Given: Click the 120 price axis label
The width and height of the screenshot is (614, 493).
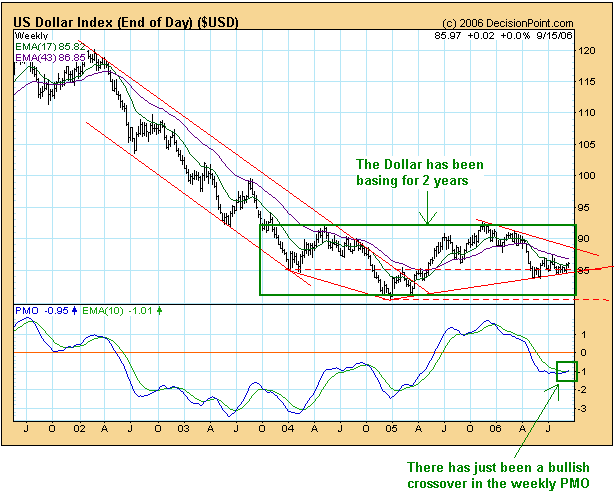Looking at the screenshot, I should pyautogui.click(x=593, y=49).
